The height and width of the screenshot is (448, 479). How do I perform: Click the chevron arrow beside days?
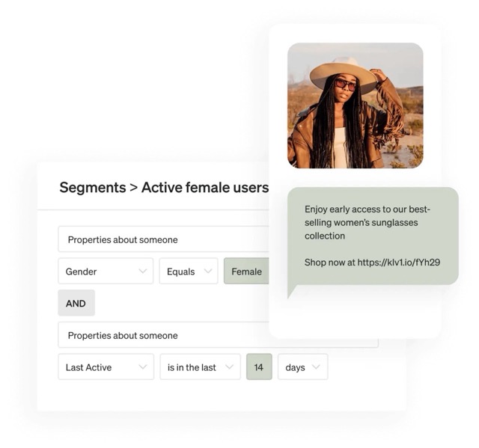[x=316, y=367]
